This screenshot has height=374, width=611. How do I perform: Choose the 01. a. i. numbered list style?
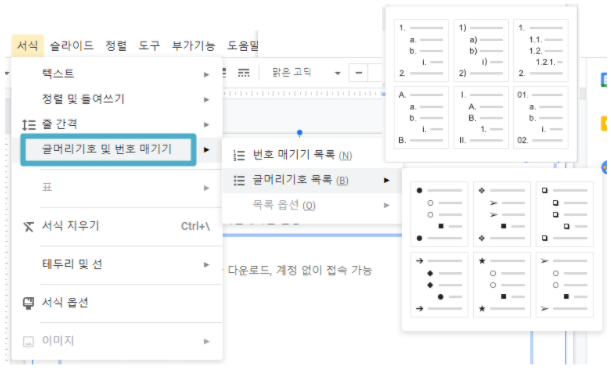(x=541, y=118)
